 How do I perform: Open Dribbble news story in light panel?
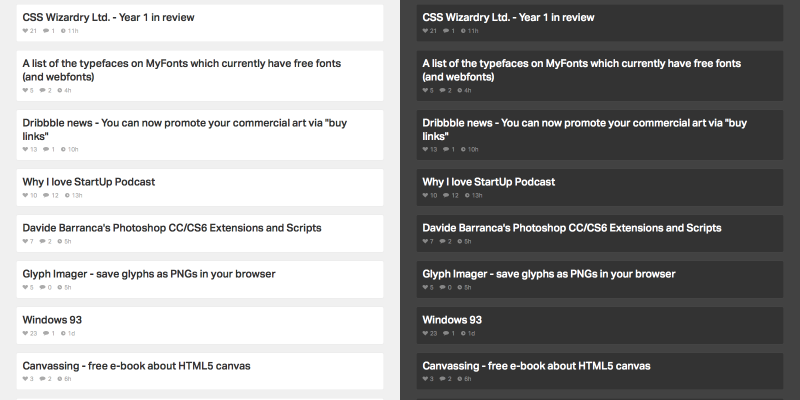(185, 130)
